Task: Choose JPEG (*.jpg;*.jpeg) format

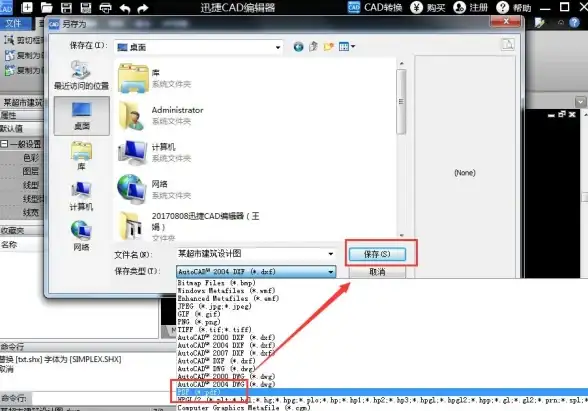Action: (214, 306)
